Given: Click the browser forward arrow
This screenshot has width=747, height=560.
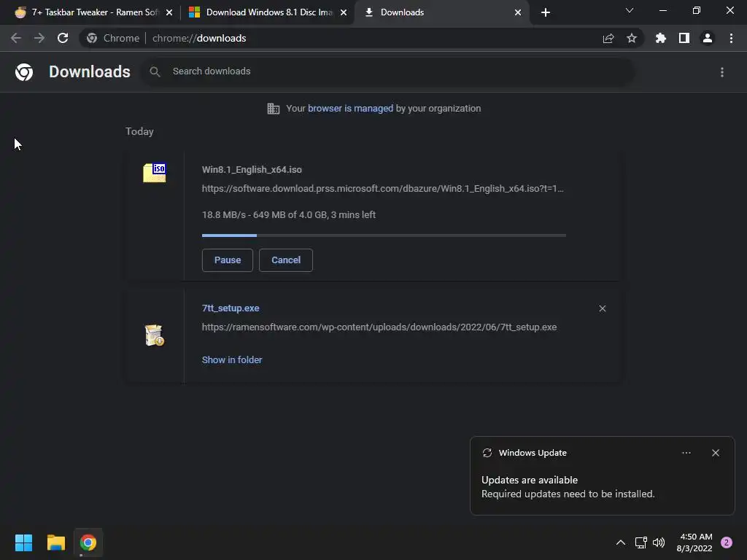Looking at the screenshot, I should click(x=39, y=38).
